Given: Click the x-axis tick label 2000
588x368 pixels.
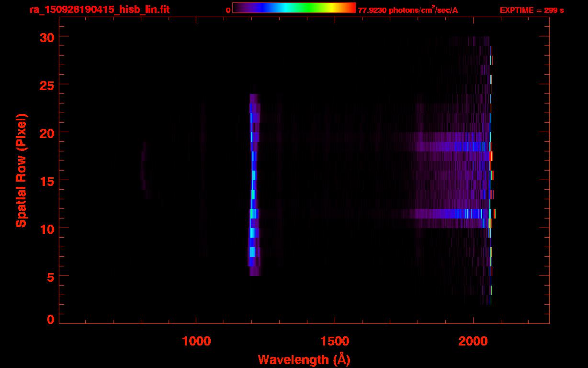Looking at the screenshot, I should (x=473, y=341).
